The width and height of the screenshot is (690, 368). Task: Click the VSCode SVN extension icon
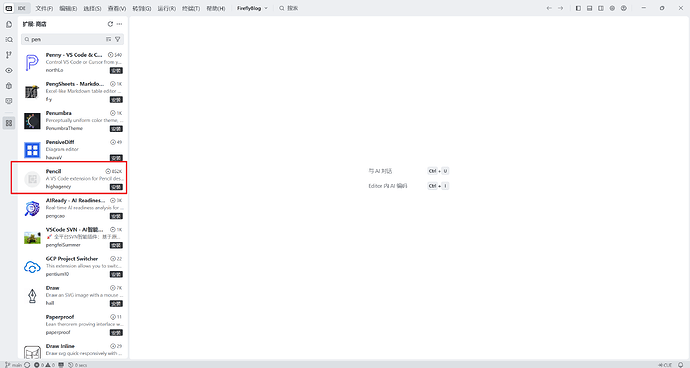click(32, 238)
